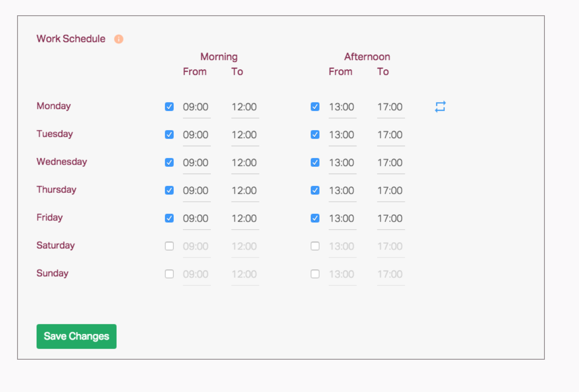Image resolution: width=579 pixels, height=392 pixels.
Task: Uncheck Monday afternoon checkbox
Action: (x=315, y=107)
